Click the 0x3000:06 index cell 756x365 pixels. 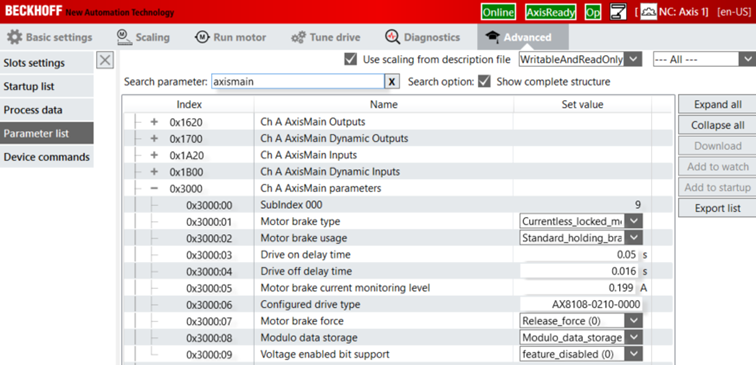click(x=209, y=305)
